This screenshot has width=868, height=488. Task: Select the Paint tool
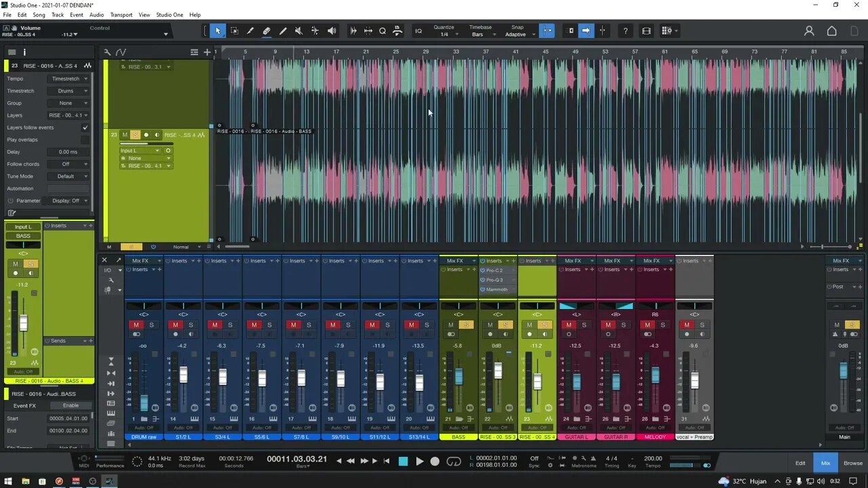[283, 30]
